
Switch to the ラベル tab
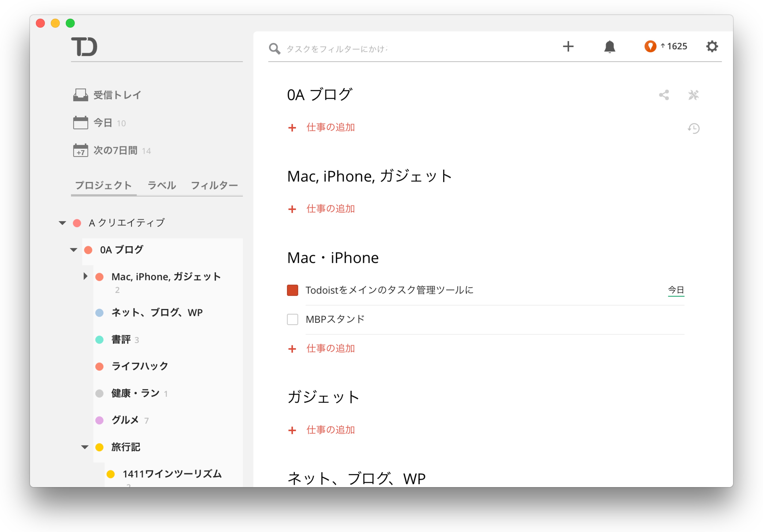[x=161, y=185]
